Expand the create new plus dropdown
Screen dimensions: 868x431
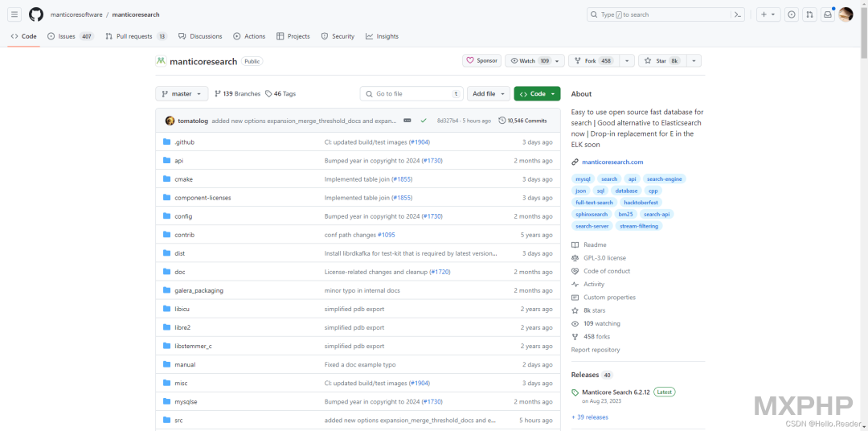click(x=768, y=14)
